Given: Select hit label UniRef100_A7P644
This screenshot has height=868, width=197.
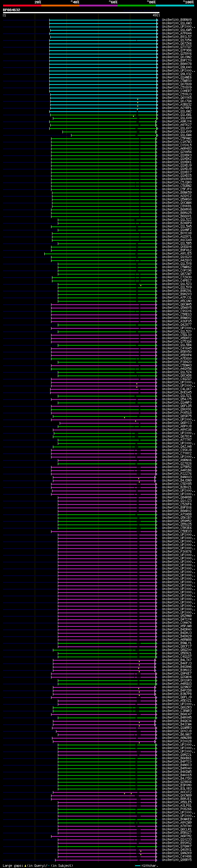Looking at the screenshot, I should tap(177, 33).
